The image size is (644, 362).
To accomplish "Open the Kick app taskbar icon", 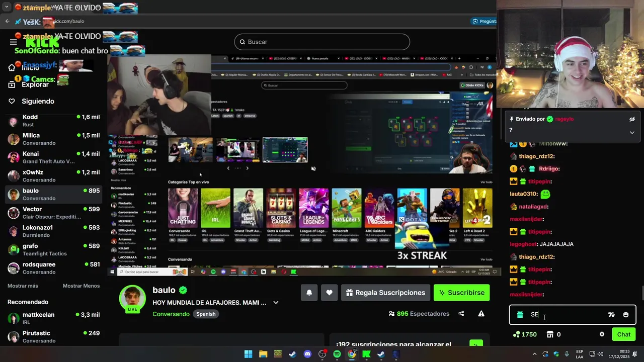I will [x=366, y=354].
